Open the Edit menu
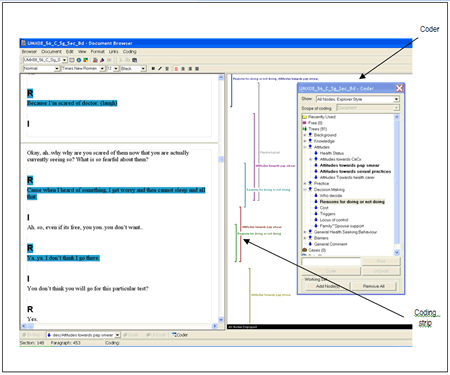The image size is (450, 375). [70, 52]
